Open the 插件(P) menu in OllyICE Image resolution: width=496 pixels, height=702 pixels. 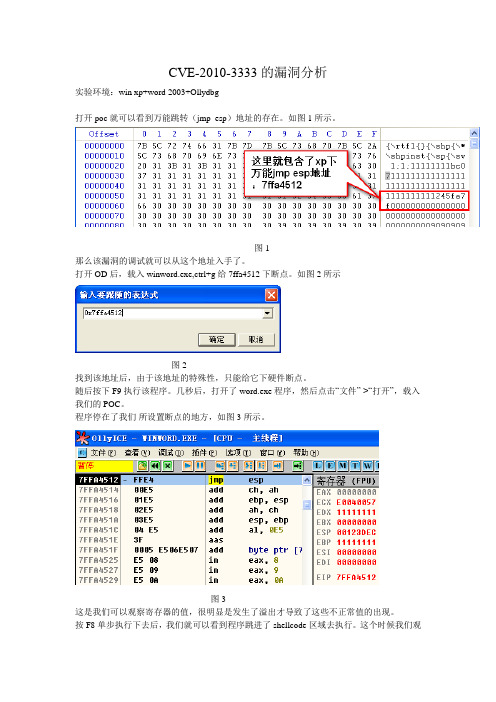(x=205, y=453)
